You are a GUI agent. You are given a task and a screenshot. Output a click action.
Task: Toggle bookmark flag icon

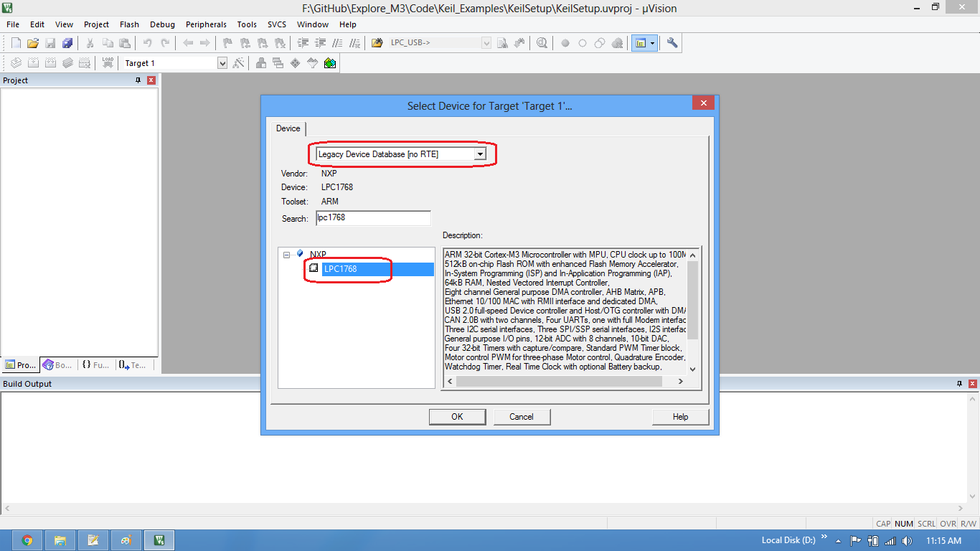pyautogui.click(x=227, y=43)
